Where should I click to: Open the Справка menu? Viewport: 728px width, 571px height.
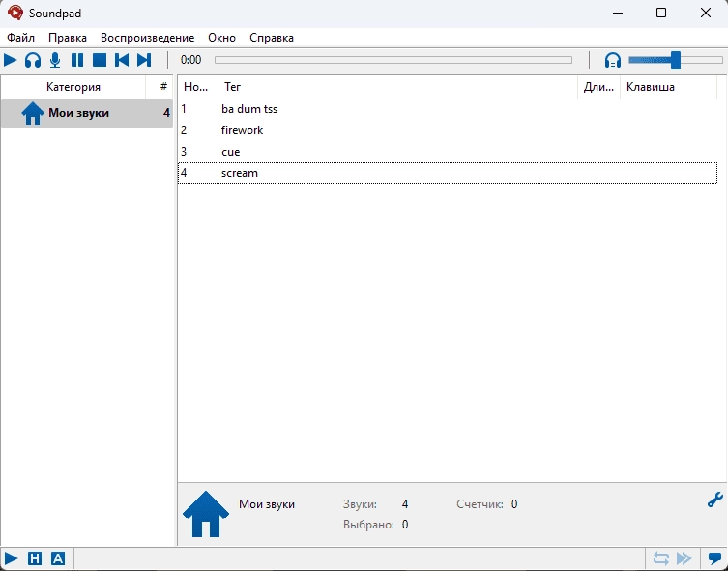point(271,38)
